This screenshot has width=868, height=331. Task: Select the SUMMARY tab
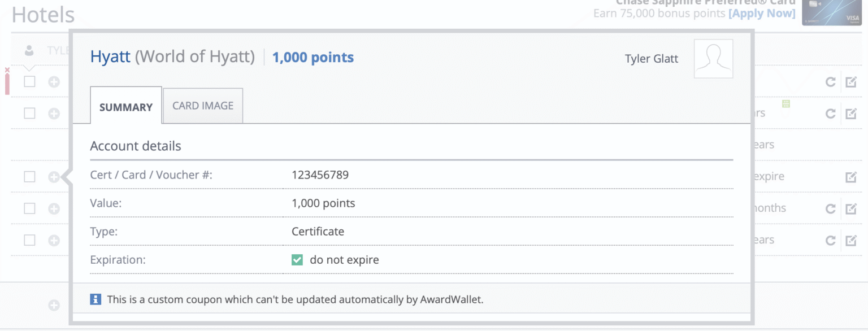126,106
